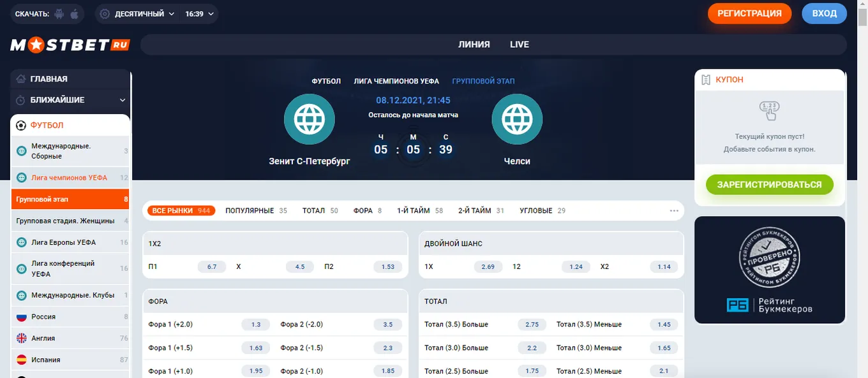Open Лига чемпионов УЕФА in sidebar
The image size is (868, 378).
pos(70,178)
